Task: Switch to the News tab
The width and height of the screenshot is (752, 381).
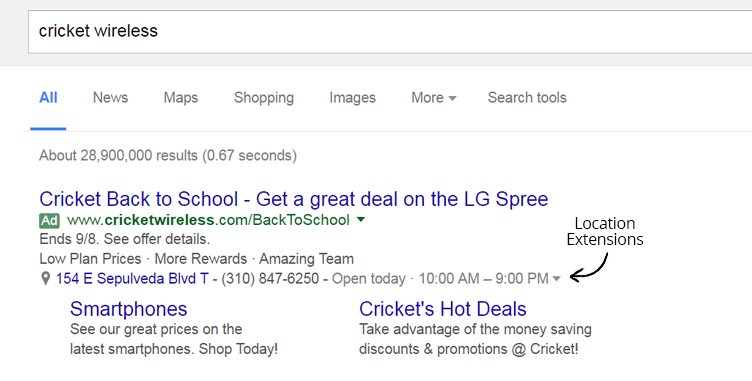Action: pos(110,97)
